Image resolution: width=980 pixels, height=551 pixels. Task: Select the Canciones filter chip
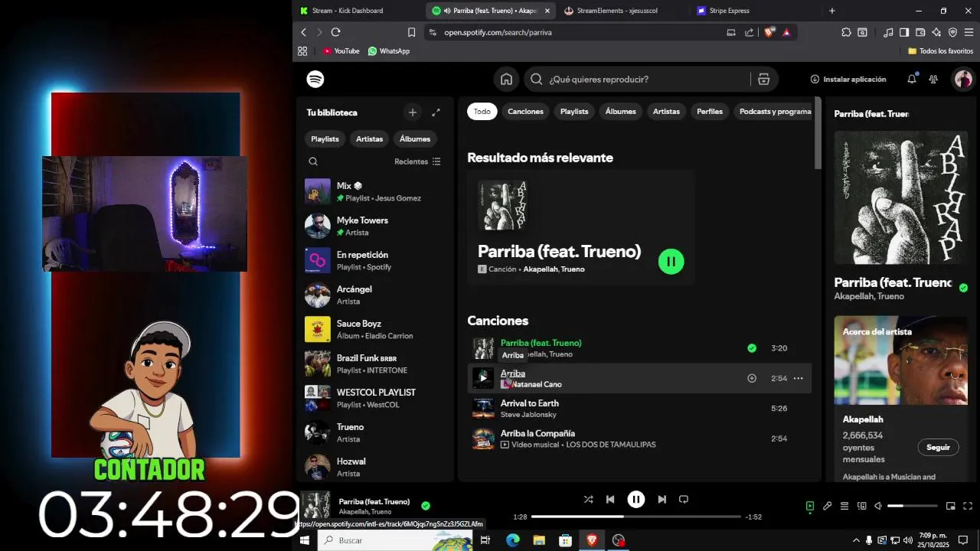(x=525, y=112)
